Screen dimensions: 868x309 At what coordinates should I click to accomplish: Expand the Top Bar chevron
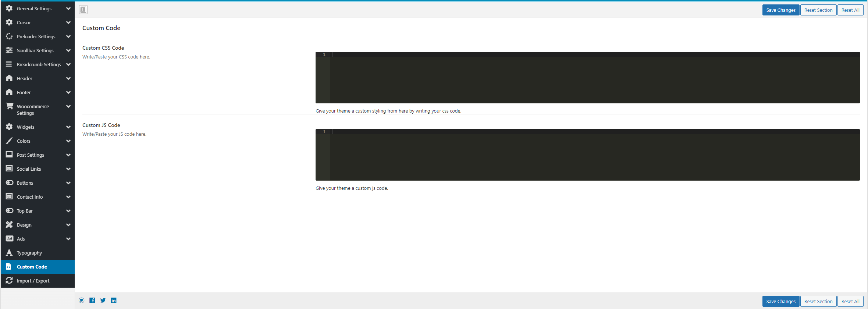point(68,211)
